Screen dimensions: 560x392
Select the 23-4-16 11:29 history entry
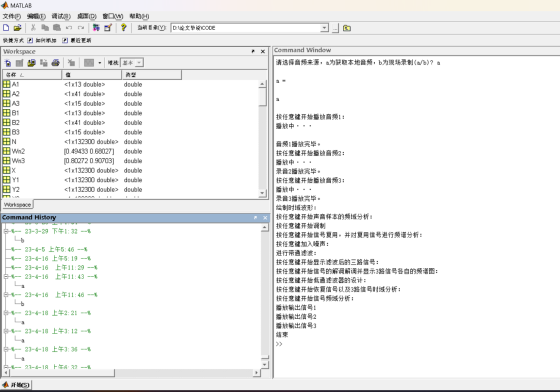coord(54,267)
